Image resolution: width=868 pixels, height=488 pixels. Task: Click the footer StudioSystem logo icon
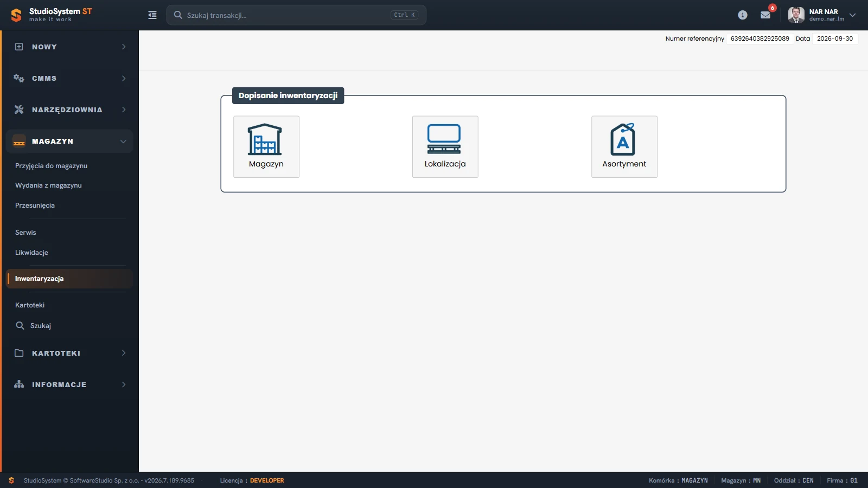tap(11, 480)
